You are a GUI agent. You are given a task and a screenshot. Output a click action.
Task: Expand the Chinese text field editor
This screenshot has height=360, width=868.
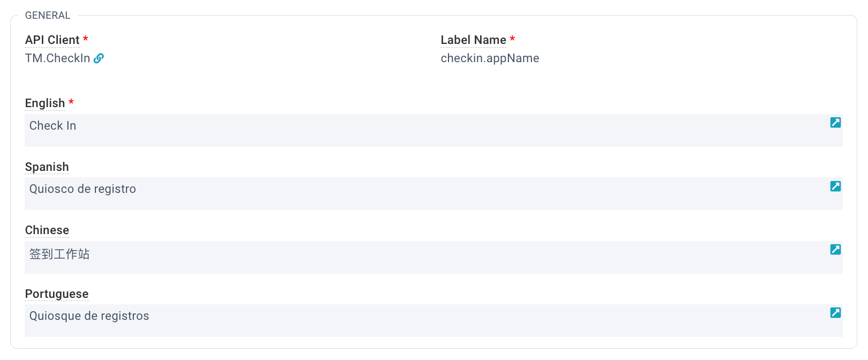pyautogui.click(x=835, y=250)
